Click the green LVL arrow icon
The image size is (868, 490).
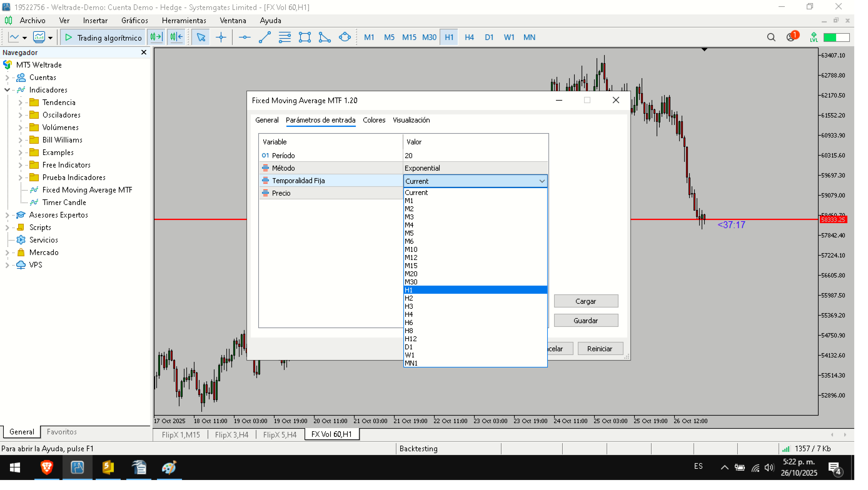(814, 37)
